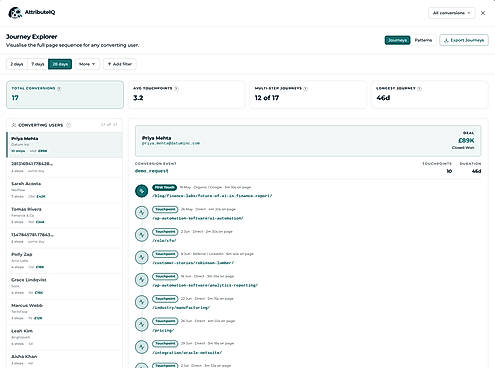This screenshot has height=368, width=495.
Task: Click the AttributeIQ logo icon
Action: point(15,13)
